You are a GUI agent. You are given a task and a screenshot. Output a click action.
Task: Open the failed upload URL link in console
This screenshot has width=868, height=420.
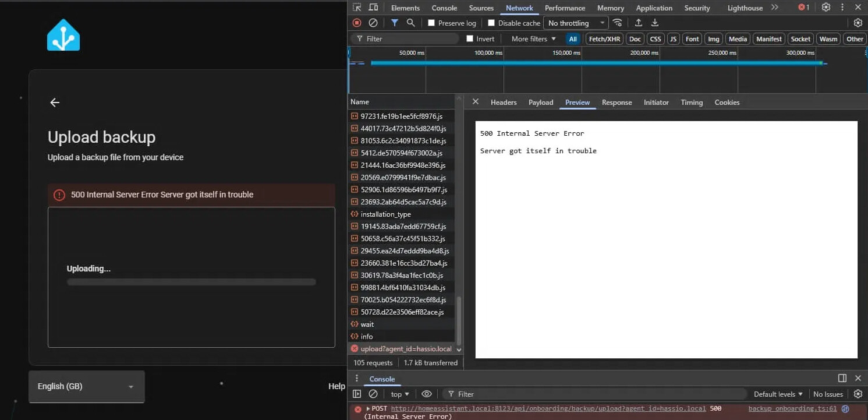(548, 408)
